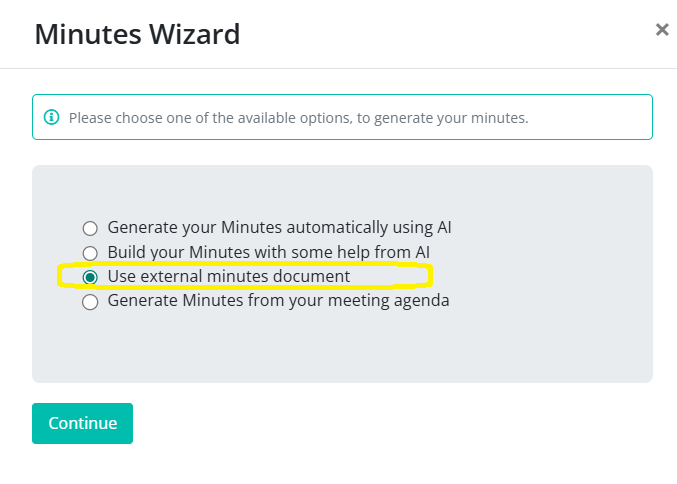The height and width of the screenshot is (484, 677).
Task: Click the yellow highlight outline around selected option
Action: [428, 275]
